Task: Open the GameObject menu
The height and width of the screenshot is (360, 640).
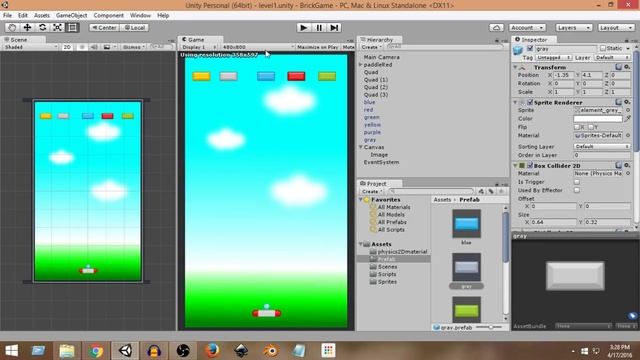Action: pos(71,15)
